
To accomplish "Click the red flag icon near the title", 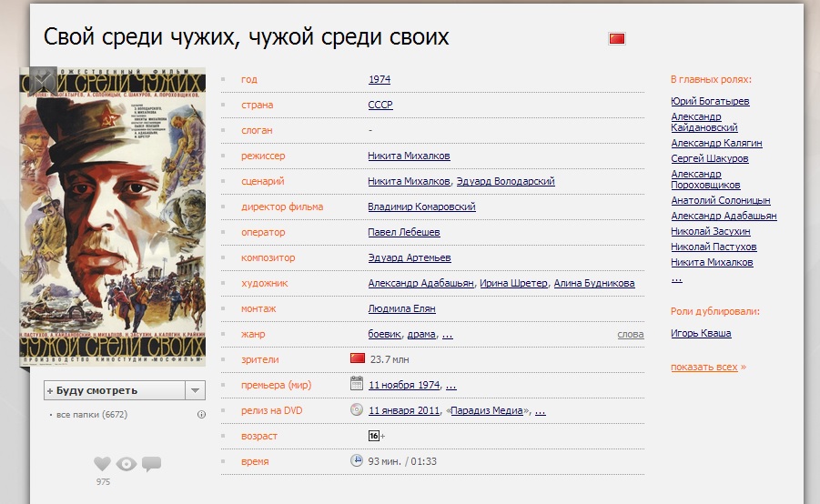I will click(617, 38).
